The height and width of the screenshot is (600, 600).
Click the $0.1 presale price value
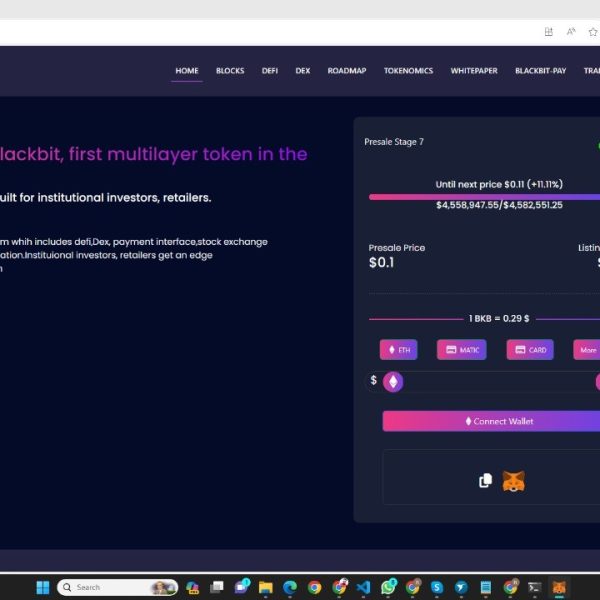381,262
